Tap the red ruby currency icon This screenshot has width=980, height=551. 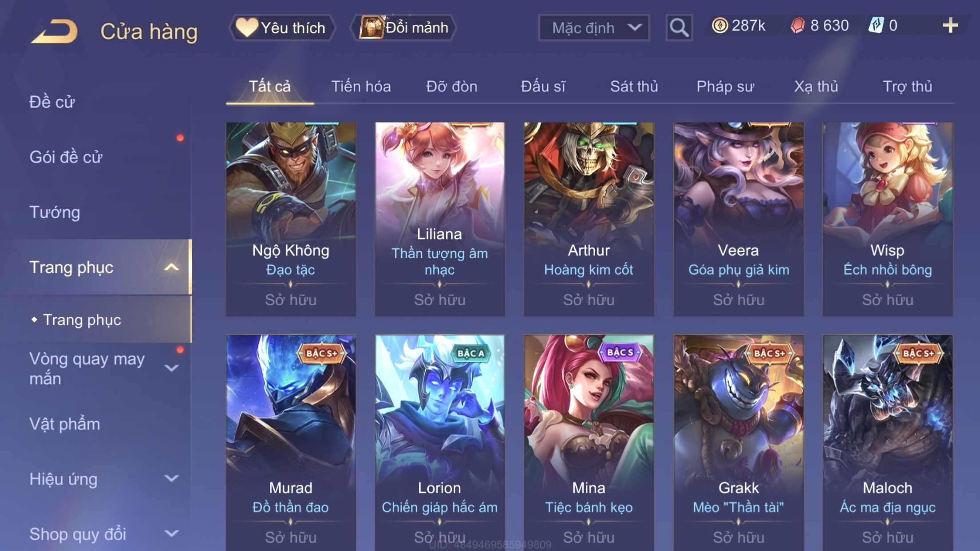798,25
